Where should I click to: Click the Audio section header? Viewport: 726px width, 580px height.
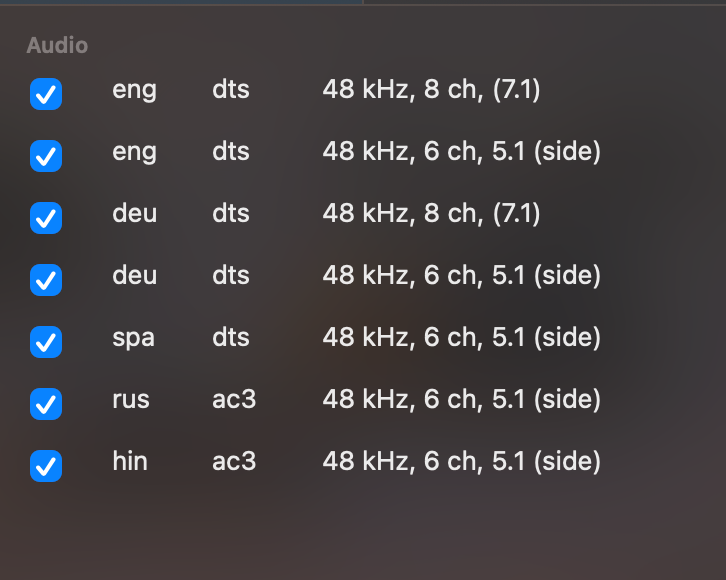[57, 45]
